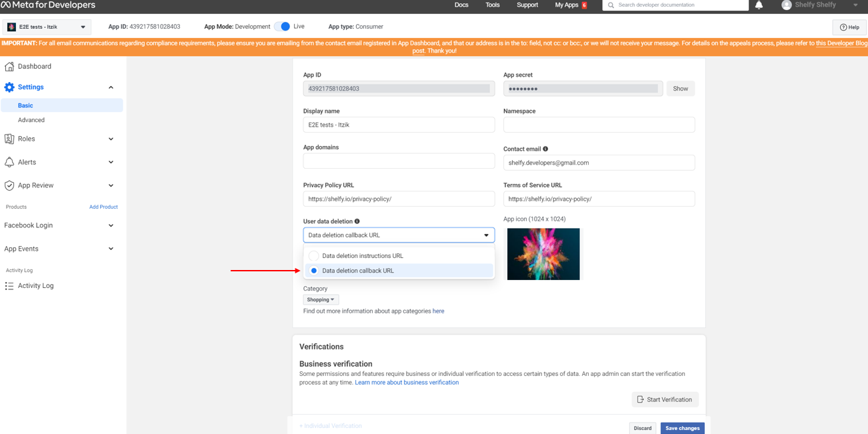868x434 pixels.
Task: Click the Settings gear icon
Action: point(9,87)
